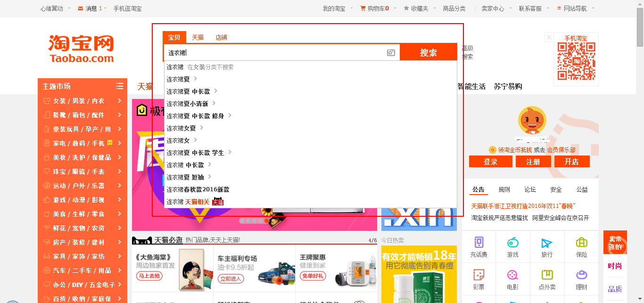Viewport: 644px width, 303px height.
Task: Open the 安全 tab
Action: click(x=556, y=189)
